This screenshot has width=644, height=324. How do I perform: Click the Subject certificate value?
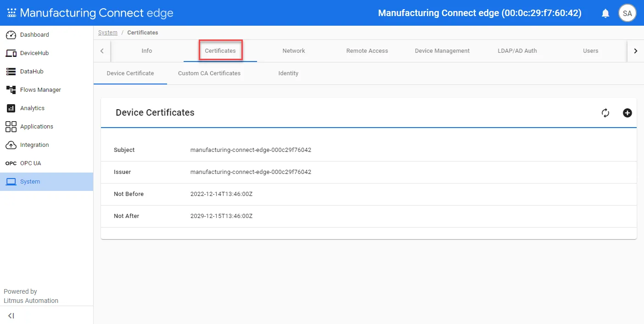[251, 150]
